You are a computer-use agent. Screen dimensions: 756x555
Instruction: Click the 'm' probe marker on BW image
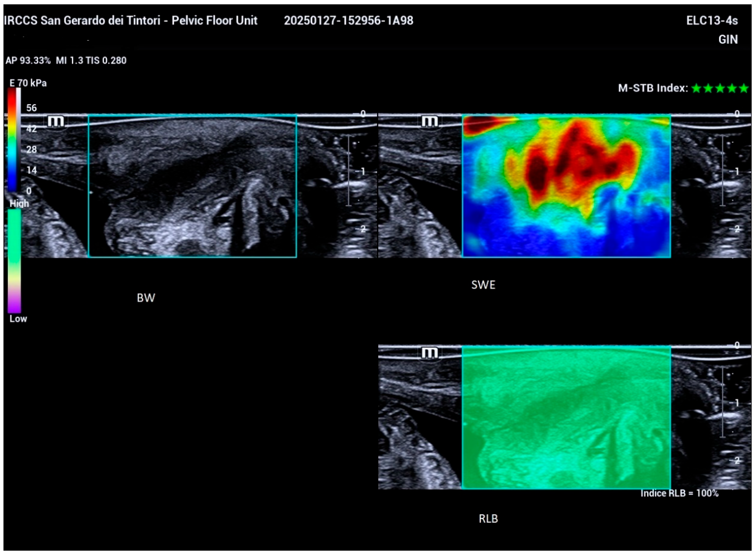56,121
